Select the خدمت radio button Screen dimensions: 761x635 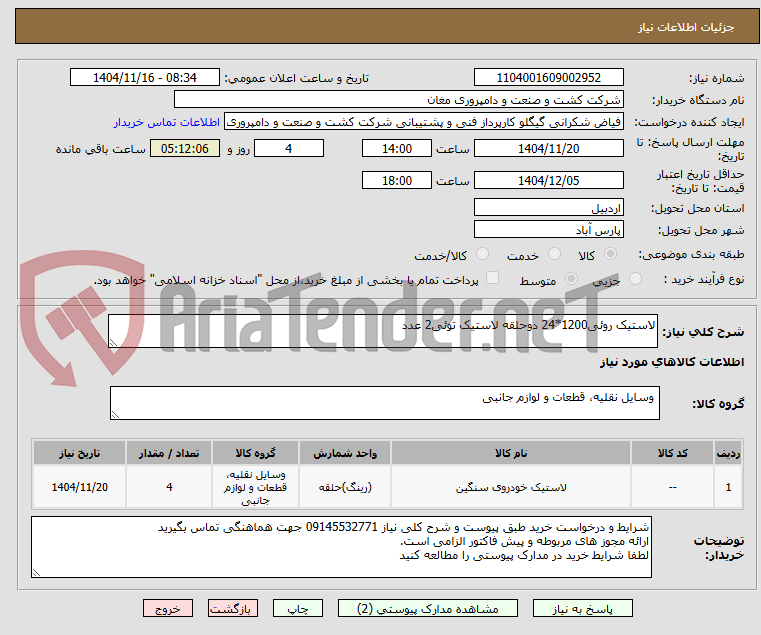(x=554, y=254)
